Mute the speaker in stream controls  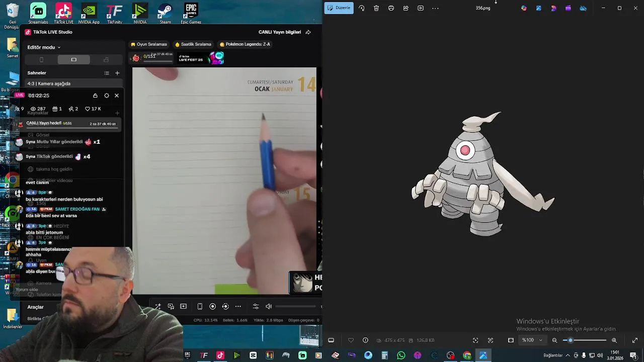coord(269,306)
